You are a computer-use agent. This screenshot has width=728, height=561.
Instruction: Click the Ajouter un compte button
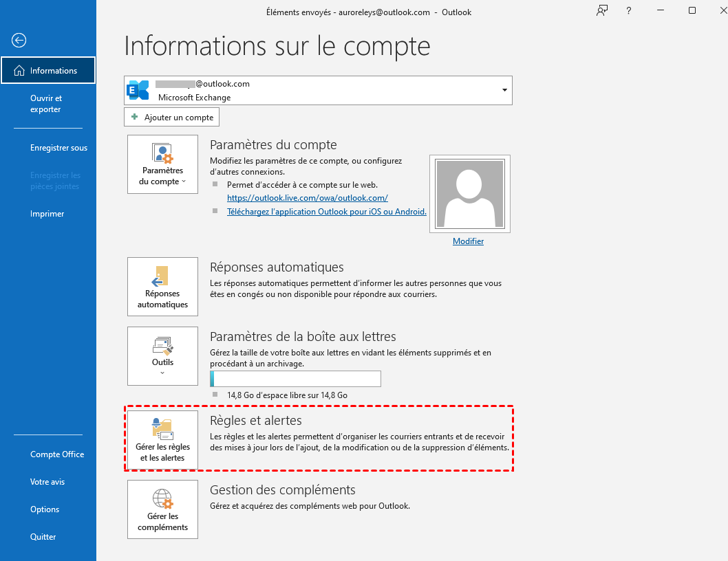(x=172, y=117)
